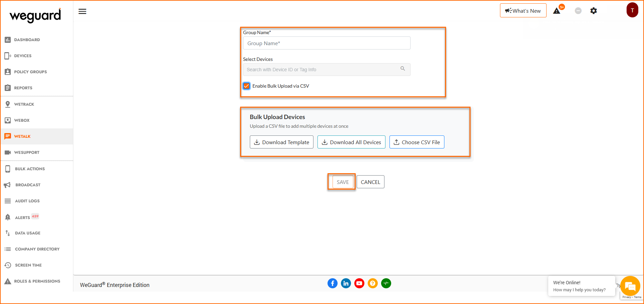The width and height of the screenshot is (644, 304).
Task: Click into the Group Name field
Action: [x=327, y=43]
